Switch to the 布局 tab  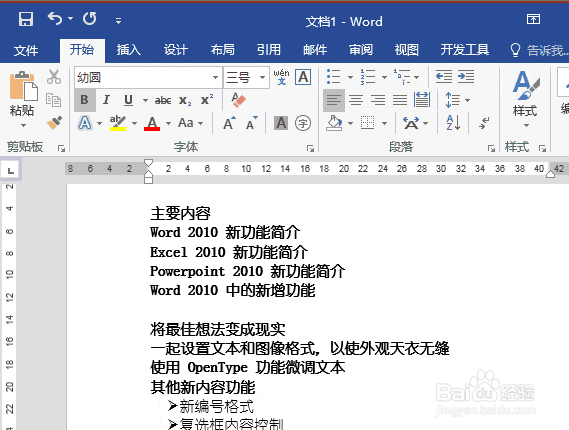pos(222,50)
